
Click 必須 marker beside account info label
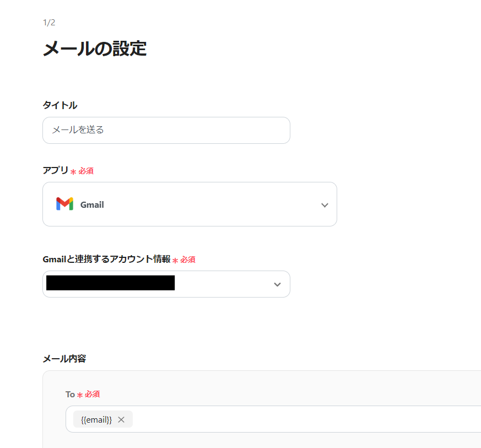(187, 260)
